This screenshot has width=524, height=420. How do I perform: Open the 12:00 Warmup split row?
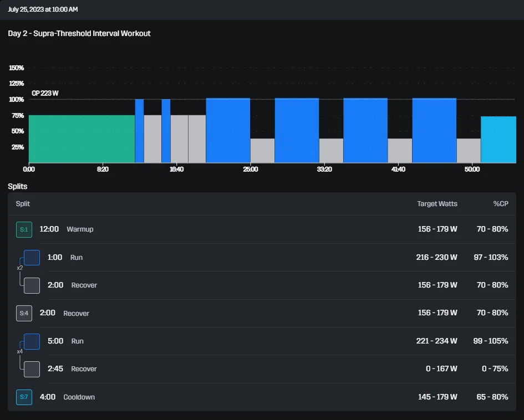(x=262, y=229)
